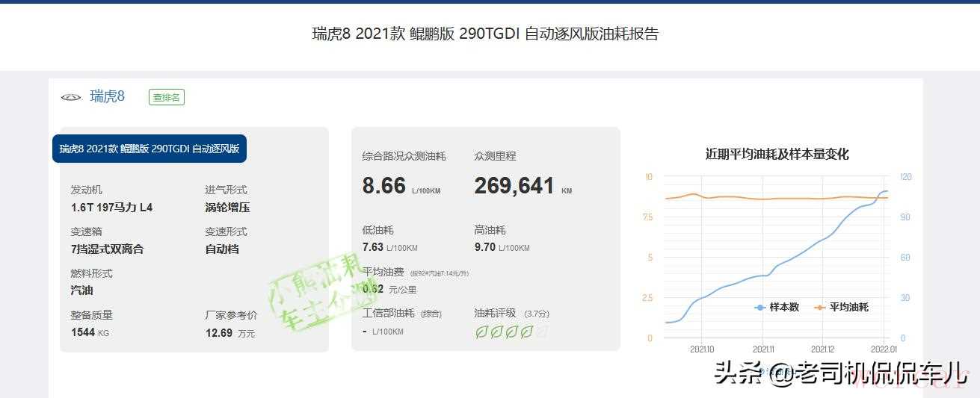Screen dimensions: 980x398
Task: Open the 瑞虎8 model link
Action: pyautogui.click(x=107, y=96)
